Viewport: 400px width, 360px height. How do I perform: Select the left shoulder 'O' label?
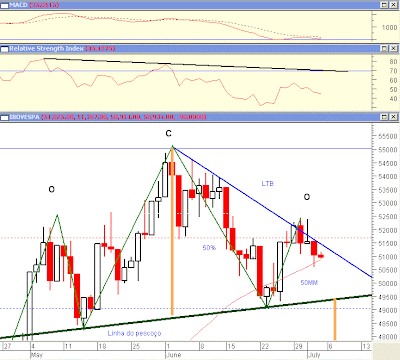coord(52,189)
